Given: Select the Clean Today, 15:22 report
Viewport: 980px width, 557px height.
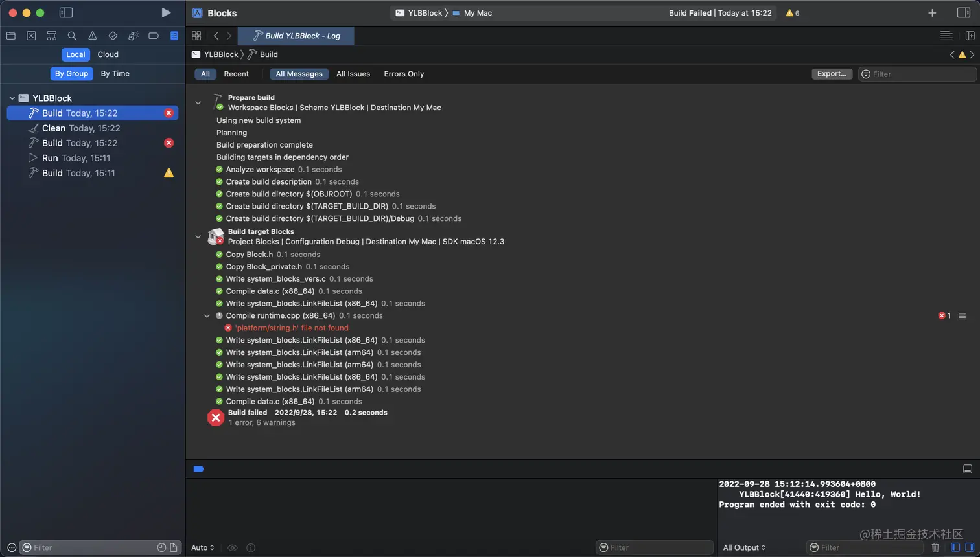Looking at the screenshot, I should (93, 128).
